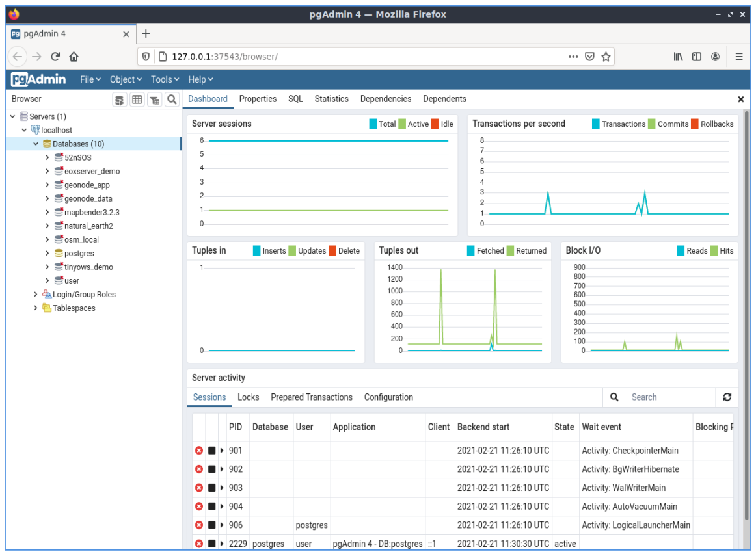This screenshot has height=554, width=756.
Task: Open the Locks tab in Server activity
Action: [249, 397]
